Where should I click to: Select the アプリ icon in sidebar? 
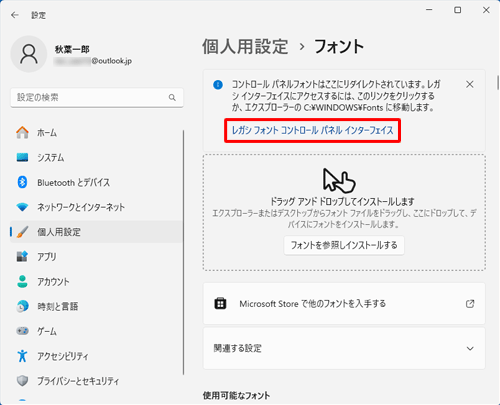point(22,256)
